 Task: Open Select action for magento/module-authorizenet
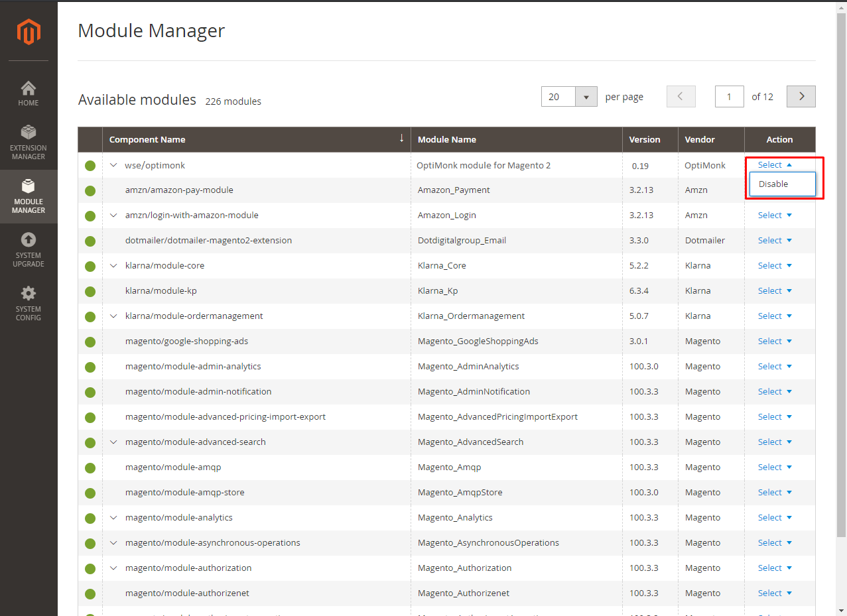coord(775,593)
